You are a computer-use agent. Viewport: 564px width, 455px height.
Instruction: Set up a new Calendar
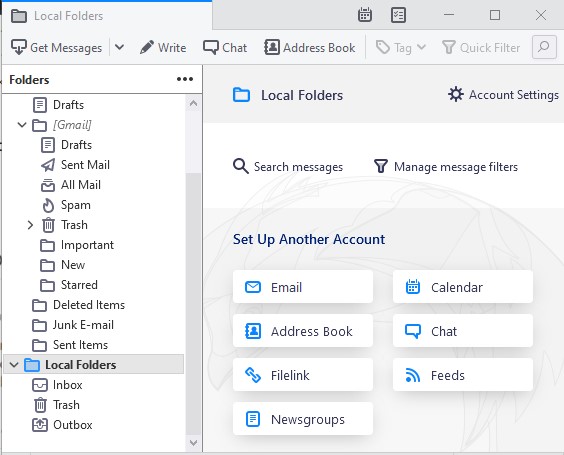point(463,287)
